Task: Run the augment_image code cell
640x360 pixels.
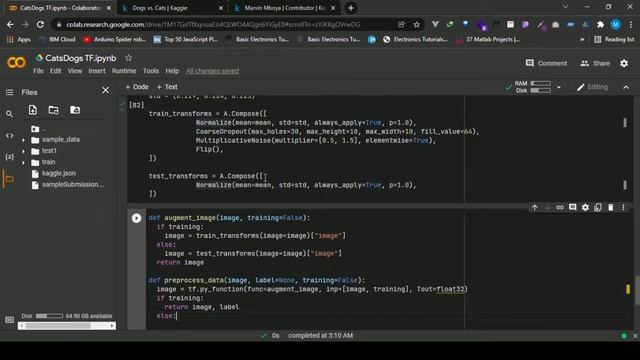Action: pyautogui.click(x=136, y=218)
